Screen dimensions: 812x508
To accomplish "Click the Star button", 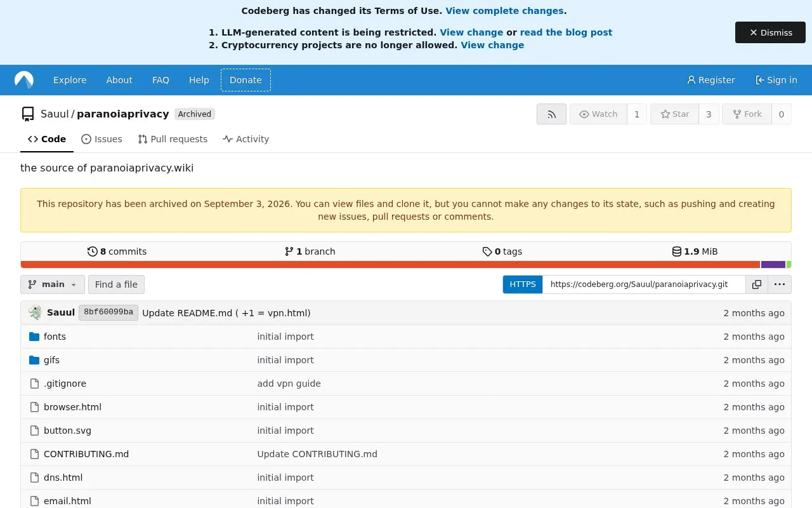I will click(674, 114).
